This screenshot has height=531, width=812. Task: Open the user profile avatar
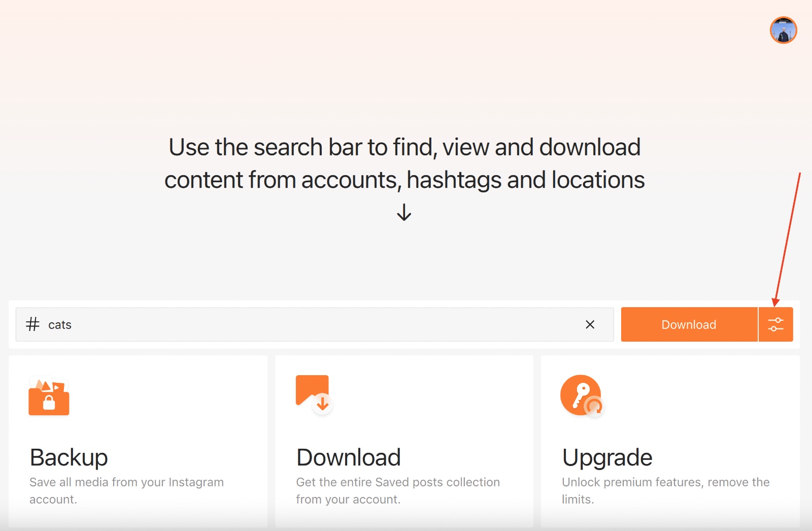783,30
